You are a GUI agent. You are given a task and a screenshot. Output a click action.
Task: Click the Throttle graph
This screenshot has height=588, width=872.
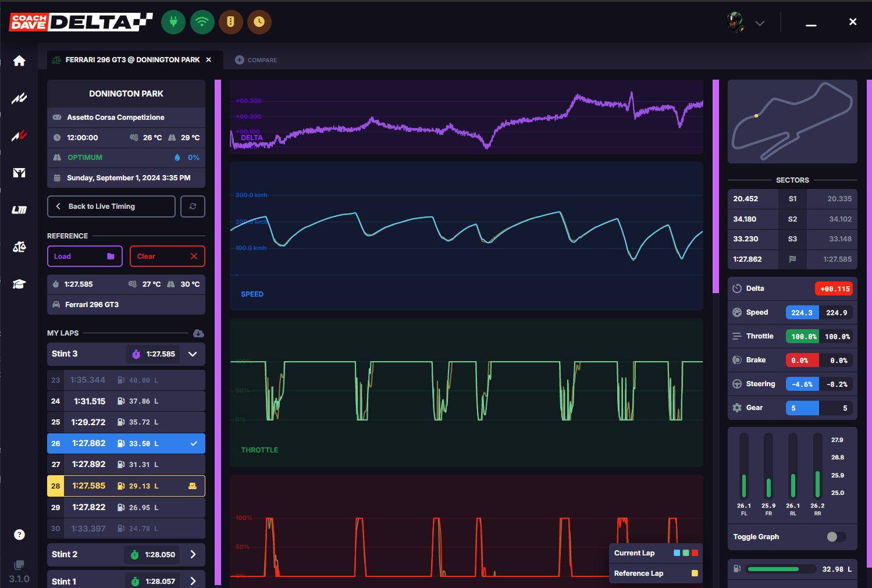coord(467,393)
